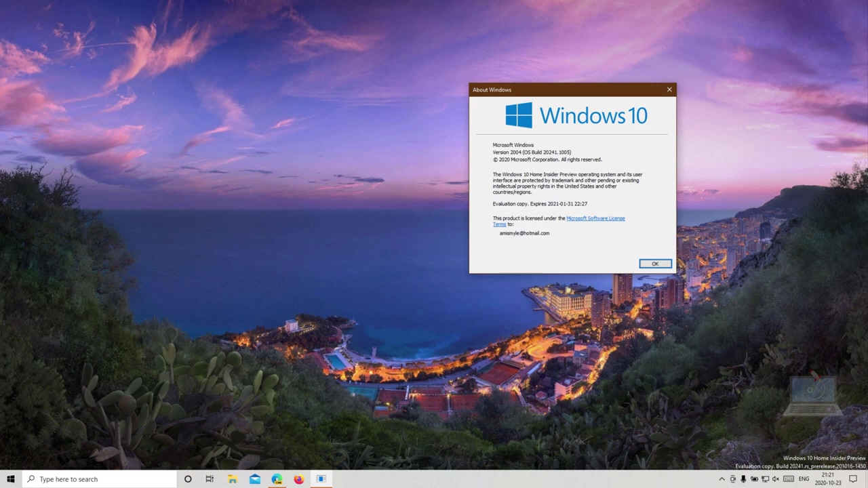Viewport: 868px width, 488px height.
Task: Launch File Explorer from the taskbar
Action: (232, 479)
